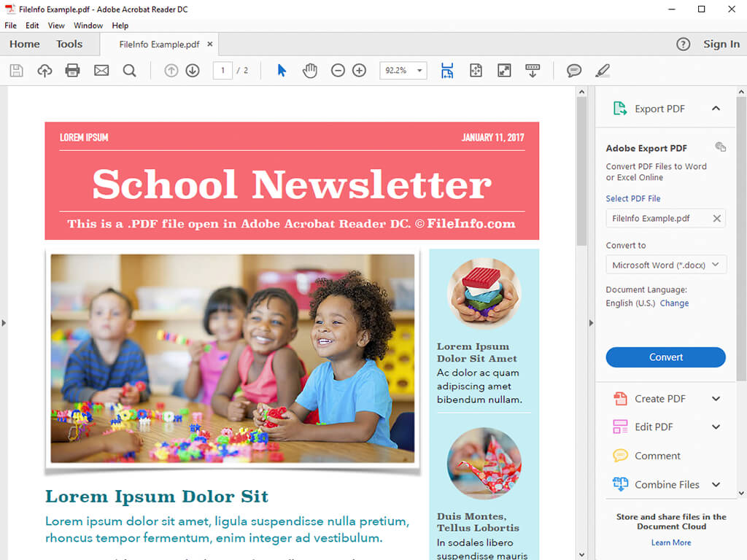Collapse the Export PDF panel
This screenshot has height=560, width=747.
[716, 109]
